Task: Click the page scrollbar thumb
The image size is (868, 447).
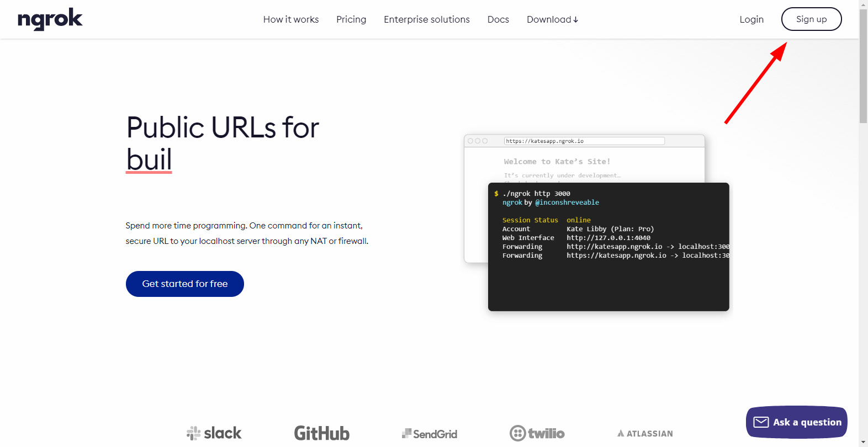Action: pyautogui.click(x=863, y=66)
